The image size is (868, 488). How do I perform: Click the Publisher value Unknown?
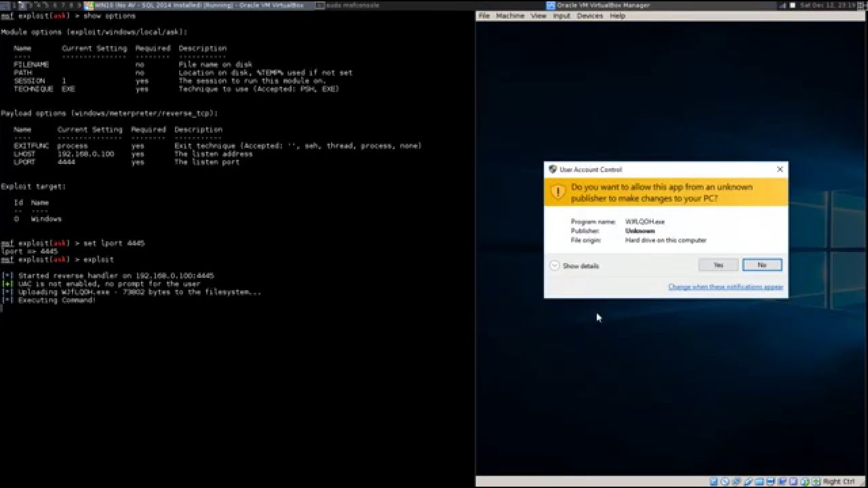[x=640, y=231]
